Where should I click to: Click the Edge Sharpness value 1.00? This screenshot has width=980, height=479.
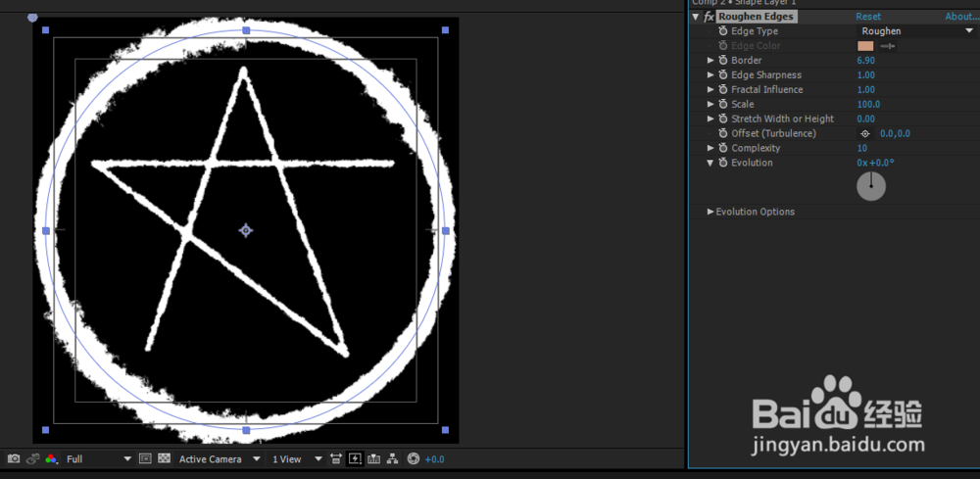[865, 75]
